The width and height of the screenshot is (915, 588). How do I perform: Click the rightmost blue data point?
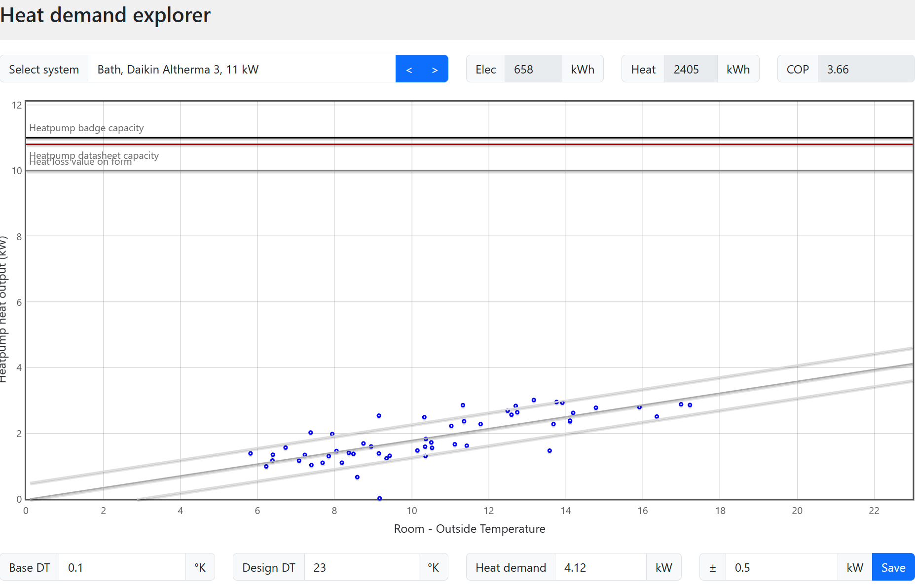pos(690,405)
